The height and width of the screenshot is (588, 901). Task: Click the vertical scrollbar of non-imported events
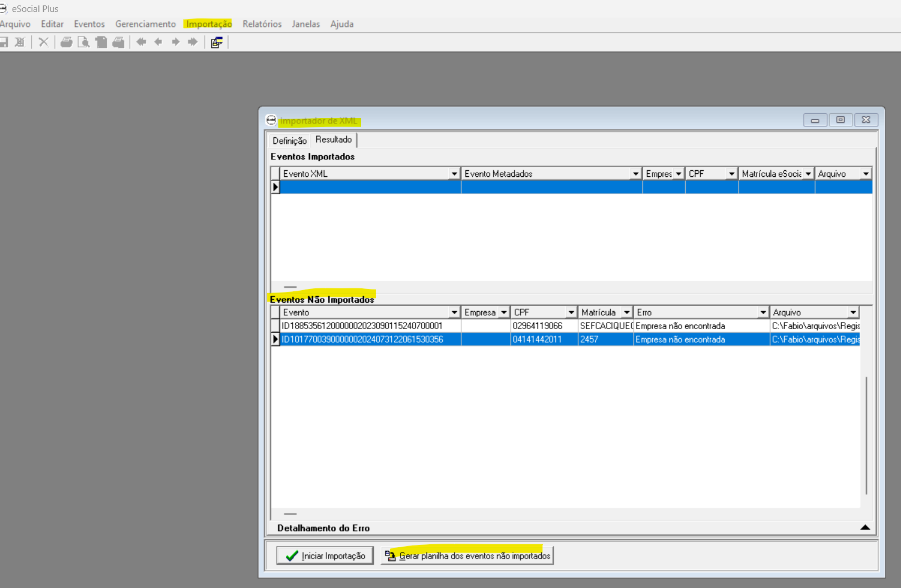(x=866, y=435)
